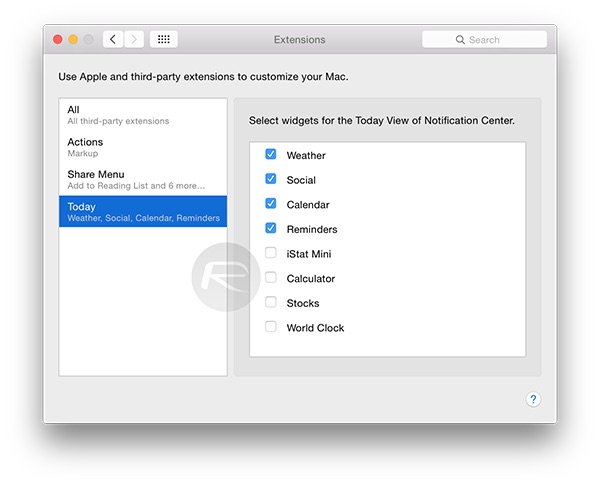Click the Reminders label text

(x=312, y=229)
